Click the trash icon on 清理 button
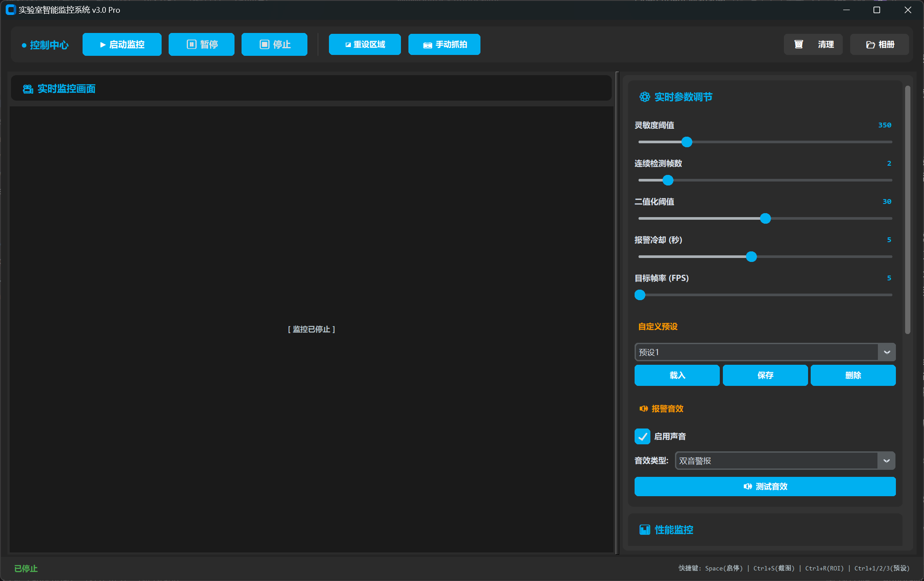 coord(799,44)
